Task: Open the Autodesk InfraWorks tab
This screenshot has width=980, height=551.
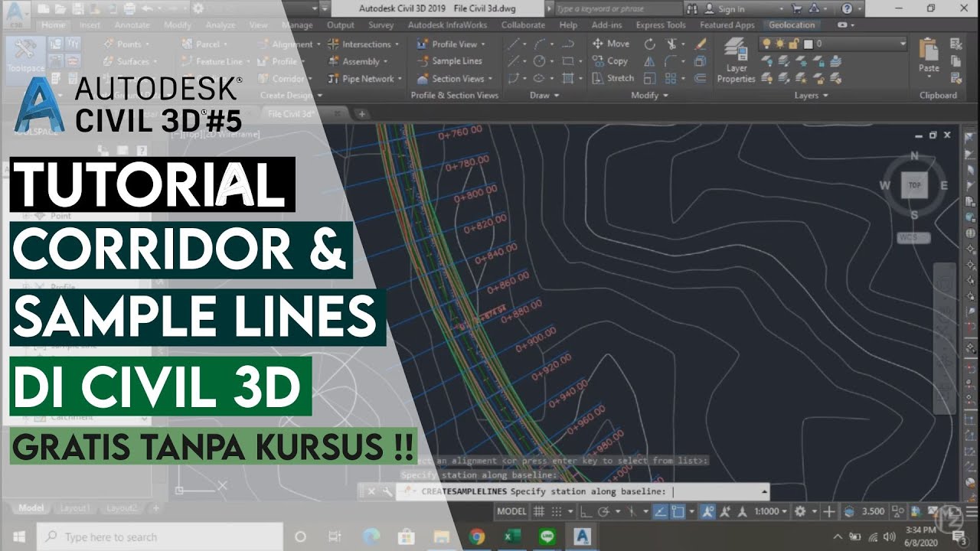Action: 446,25
